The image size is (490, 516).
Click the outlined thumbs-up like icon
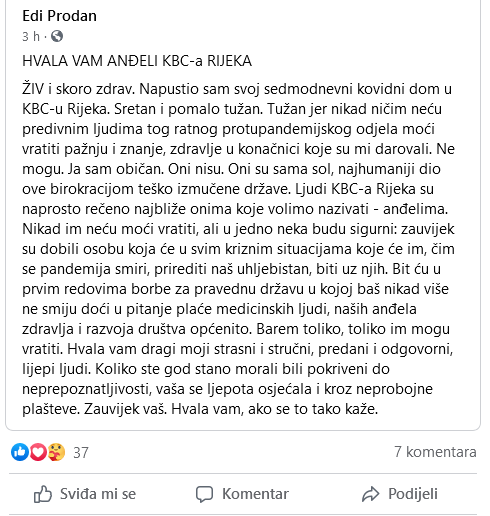43,494
